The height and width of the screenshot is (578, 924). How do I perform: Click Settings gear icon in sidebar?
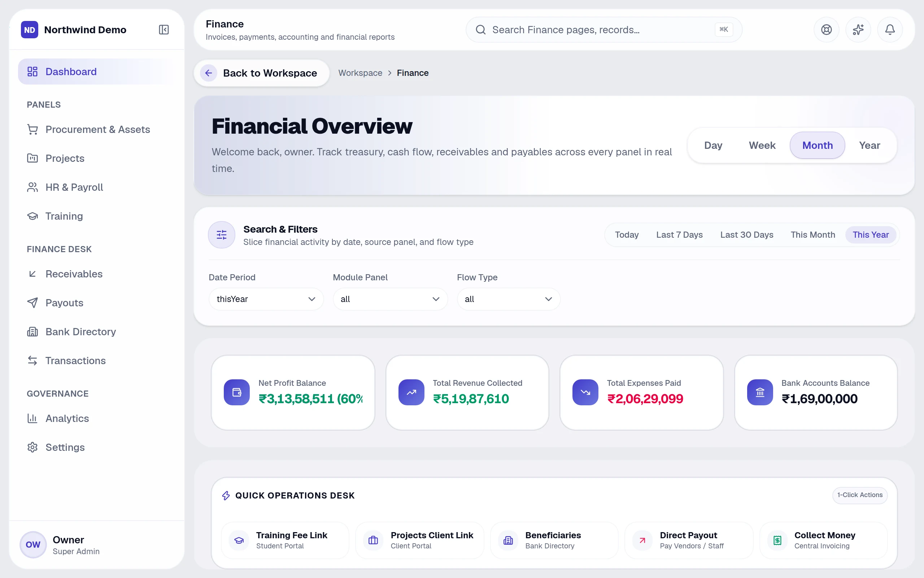[x=32, y=447]
